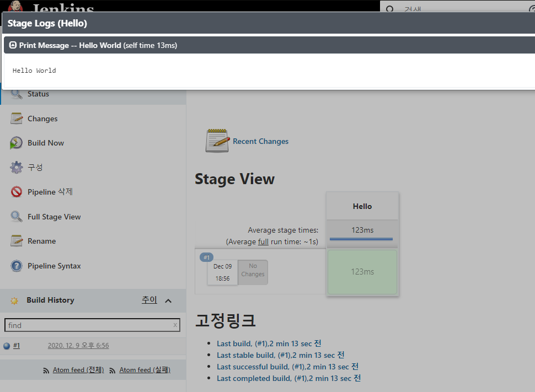Click the Status magnifier icon
The height and width of the screenshot is (392, 535).
tap(17, 94)
